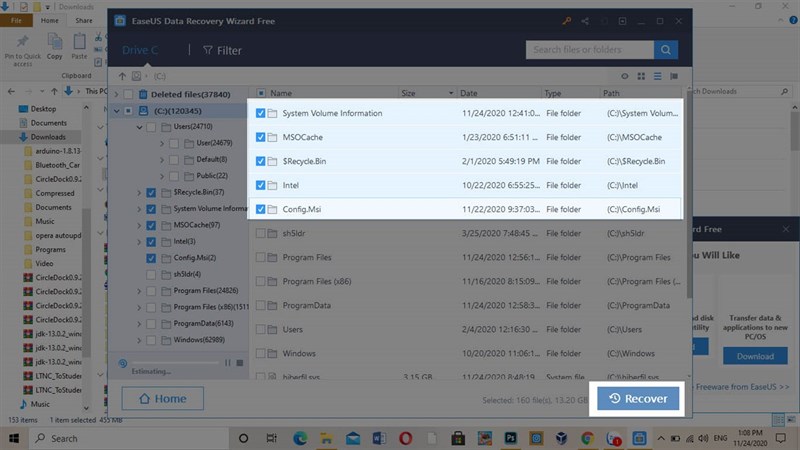
Task: Open the Drive C tab
Action: (x=140, y=50)
